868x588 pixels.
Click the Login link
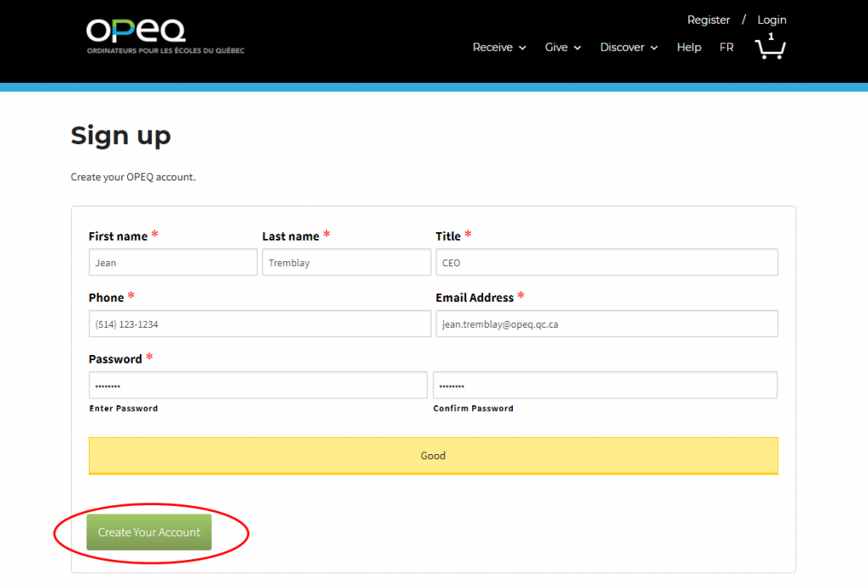(x=771, y=19)
